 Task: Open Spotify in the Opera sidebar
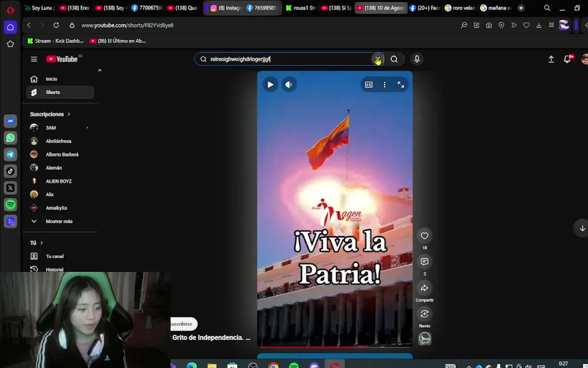click(10, 204)
